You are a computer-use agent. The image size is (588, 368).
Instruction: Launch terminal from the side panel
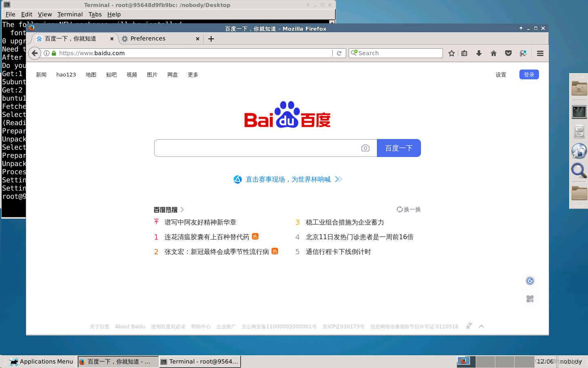(579, 112)
